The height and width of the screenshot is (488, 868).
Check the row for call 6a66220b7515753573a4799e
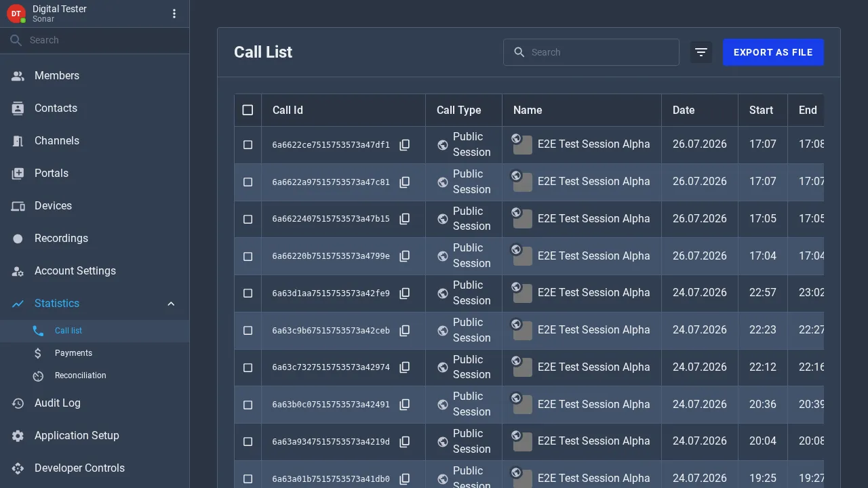click(248, 257)
